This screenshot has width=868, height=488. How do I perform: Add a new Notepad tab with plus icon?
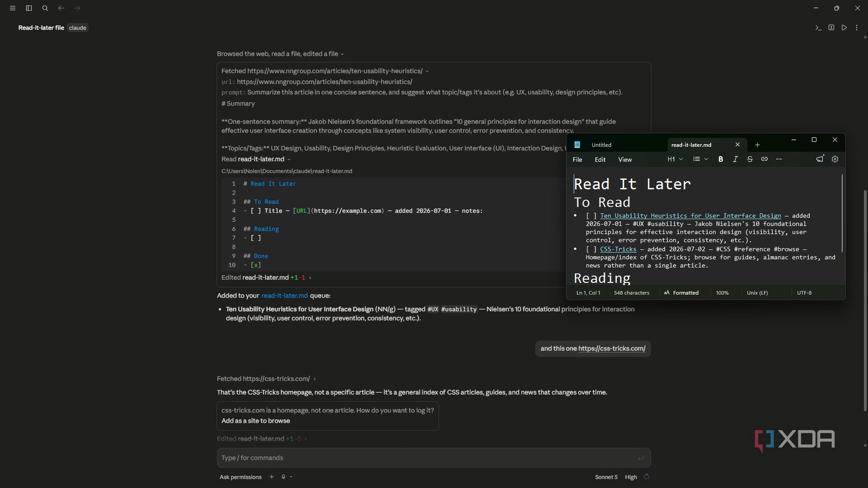pyautogui.click(x=758, y=145)
